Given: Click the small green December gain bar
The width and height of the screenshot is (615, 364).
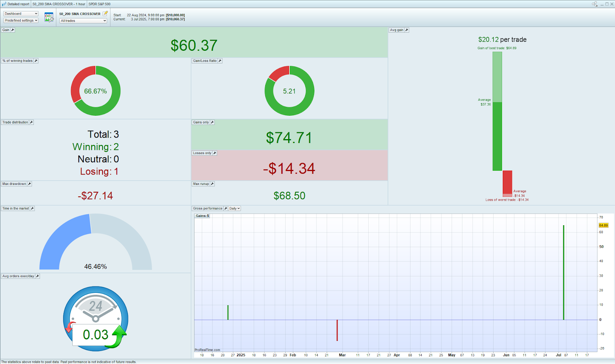Looking at the screenshot, I should pyautogui.click(x=228, y=312).
